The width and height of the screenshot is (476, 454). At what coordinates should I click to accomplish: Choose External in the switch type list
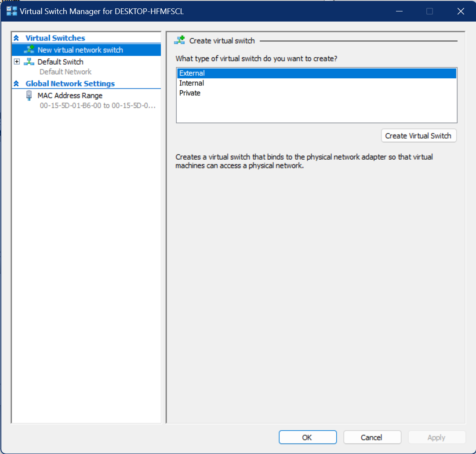click(192, 73)
